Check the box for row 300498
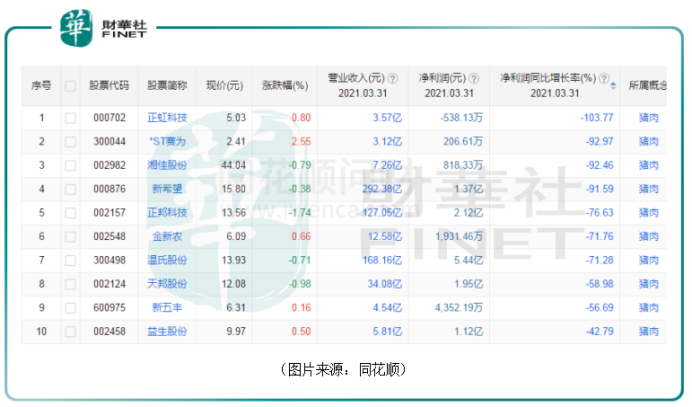The width and height of the screenshot is (692, 407). click(70, 261)
